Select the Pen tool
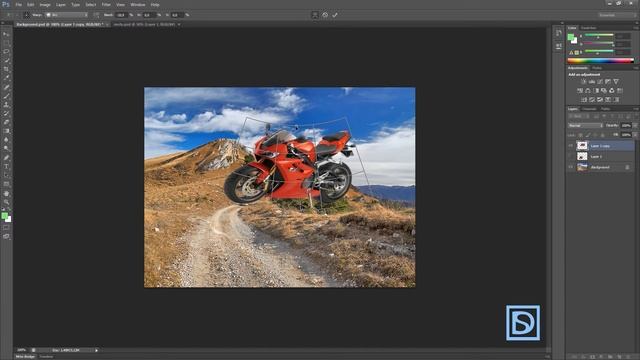Image resolution: width=640 pixels, height=360 pixels. (6, 158)
